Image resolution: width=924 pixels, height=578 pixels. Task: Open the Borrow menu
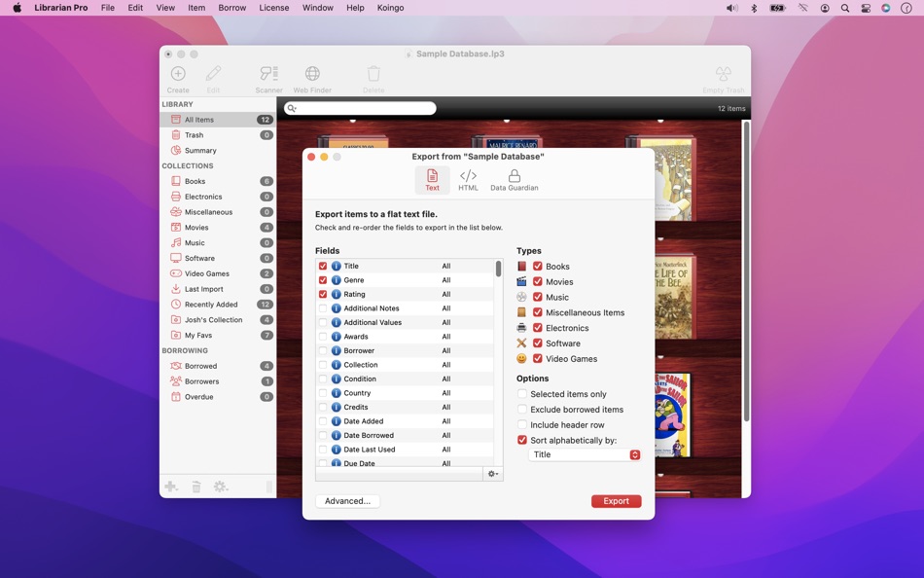[x=231, y=7]
